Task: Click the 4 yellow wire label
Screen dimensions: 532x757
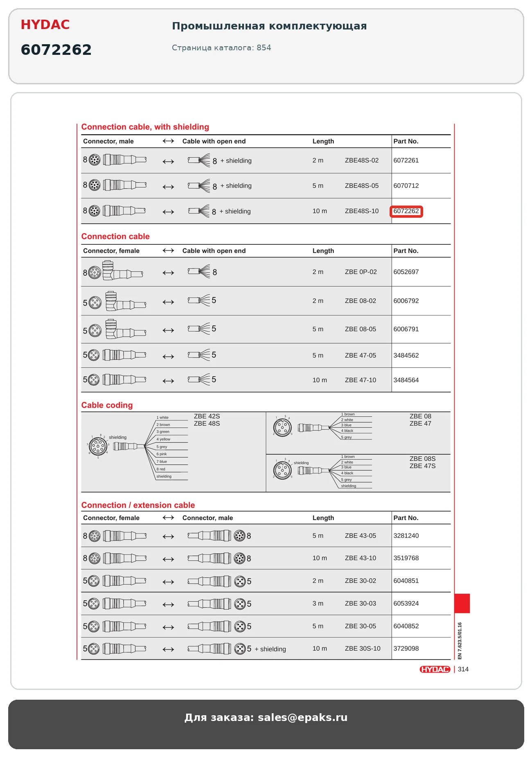Action: [x=163, y=439]
